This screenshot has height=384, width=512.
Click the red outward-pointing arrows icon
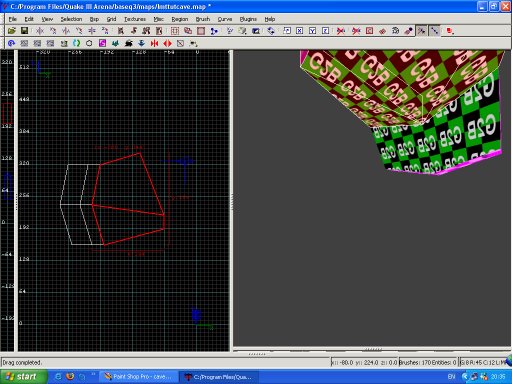coord(167,43)
